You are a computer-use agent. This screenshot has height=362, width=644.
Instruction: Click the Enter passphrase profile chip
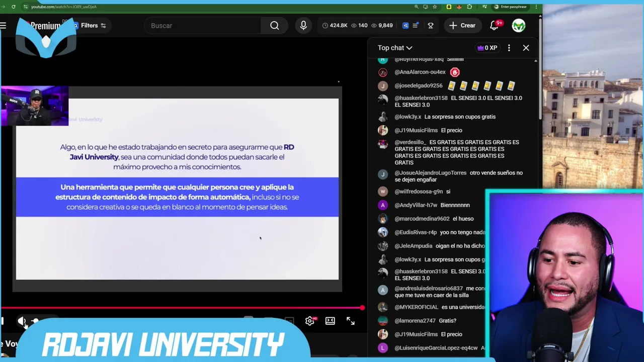(x=510, y=7)
